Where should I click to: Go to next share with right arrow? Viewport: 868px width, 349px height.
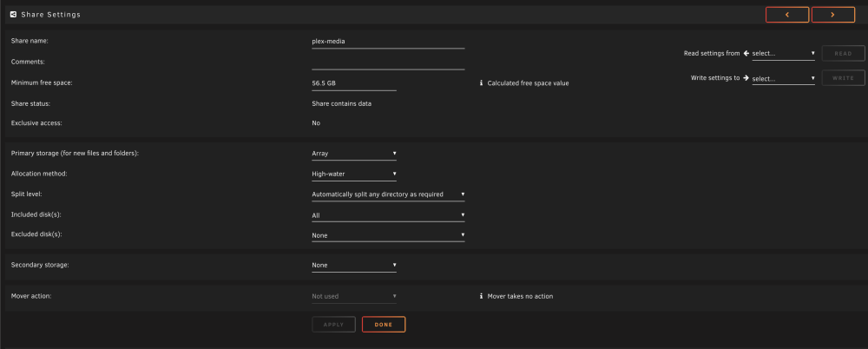coord(833,15)
